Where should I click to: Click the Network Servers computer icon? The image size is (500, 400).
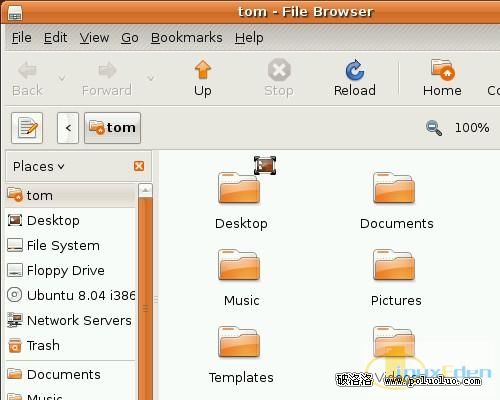(x=15, y=320)
